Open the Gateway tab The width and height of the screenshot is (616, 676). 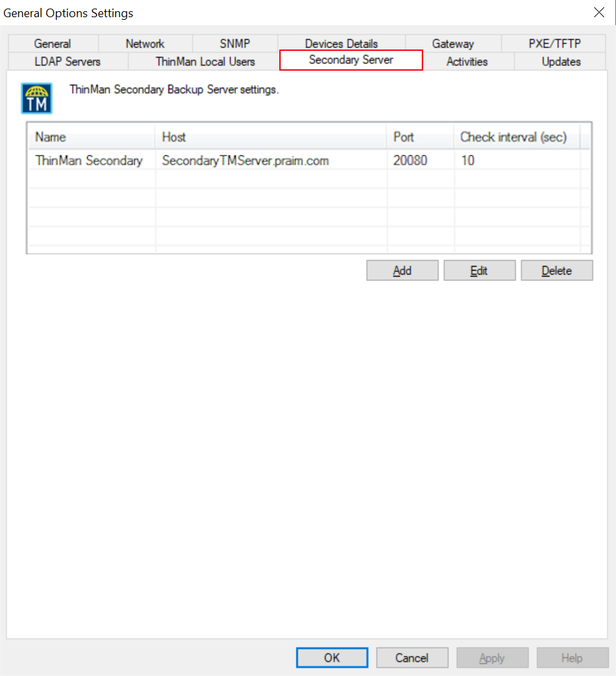click(453, 44)
